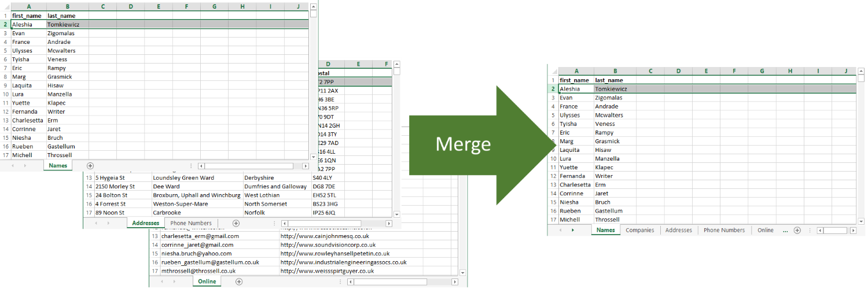
Task: Select cell containing niesha.bruch@yahoo.com
Action: point(197,253)
